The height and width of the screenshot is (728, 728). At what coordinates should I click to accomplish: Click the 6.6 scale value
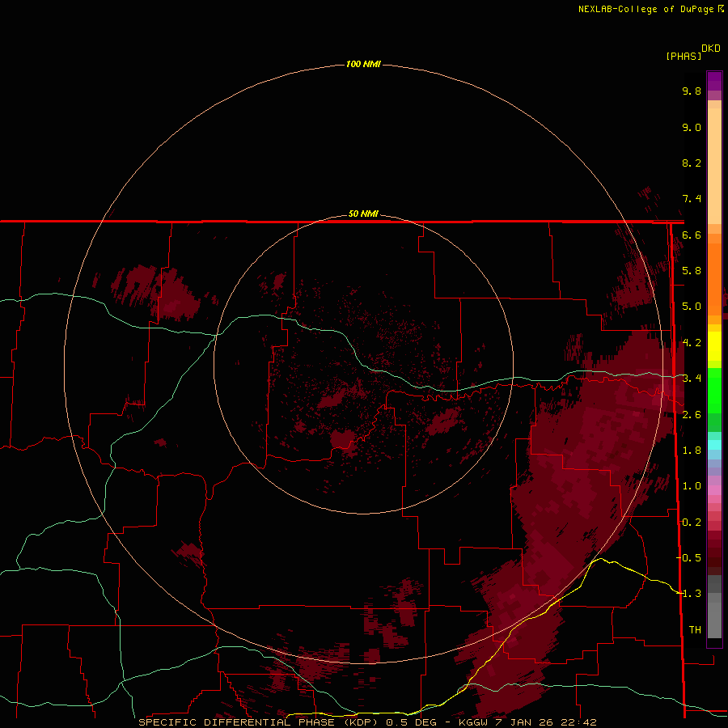coord(692,235)
